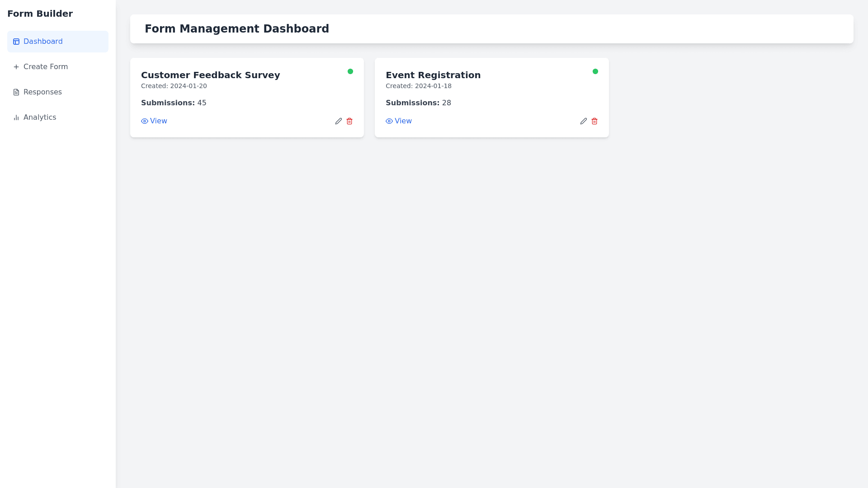This screenshot has width=868, height=488.
Task: Open View link for Event Registration
Action: 403,121
